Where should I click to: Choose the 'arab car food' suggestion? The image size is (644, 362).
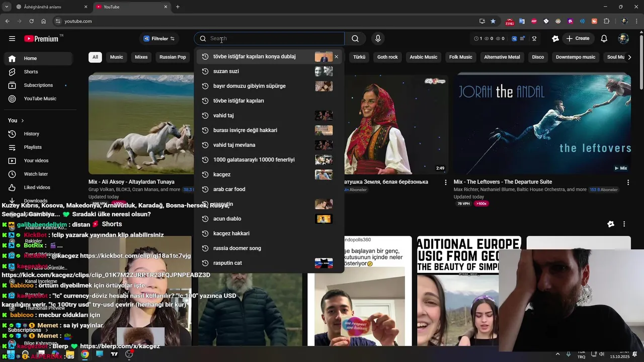(x=269, y=190)
